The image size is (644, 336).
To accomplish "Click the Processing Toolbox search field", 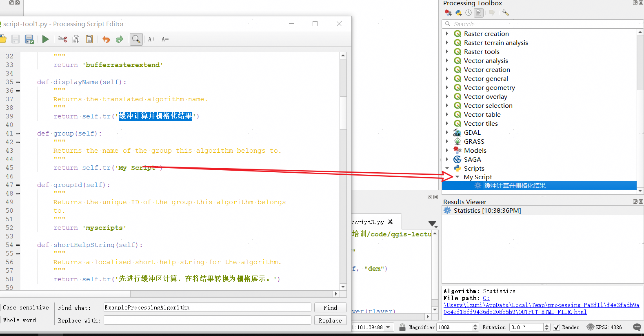I will [543, 24].
